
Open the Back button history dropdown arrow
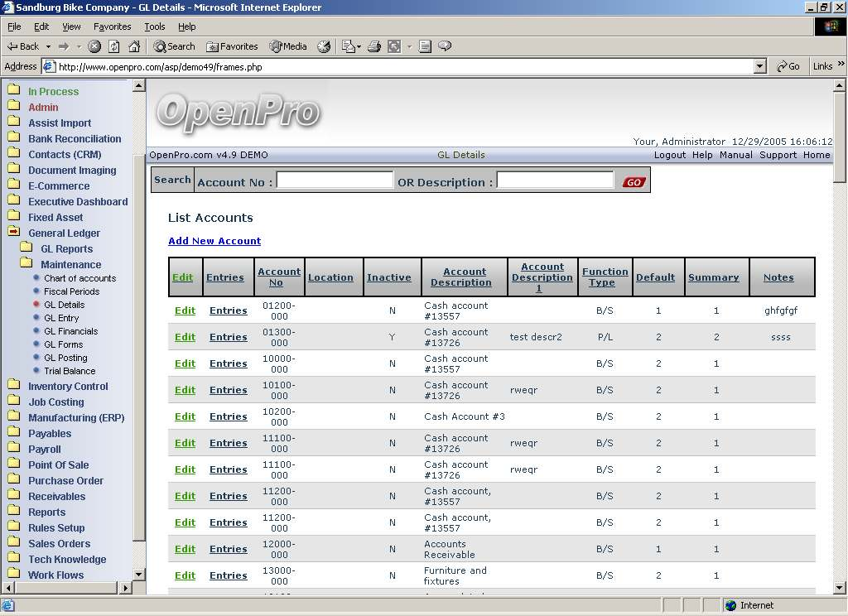[48, 46]
